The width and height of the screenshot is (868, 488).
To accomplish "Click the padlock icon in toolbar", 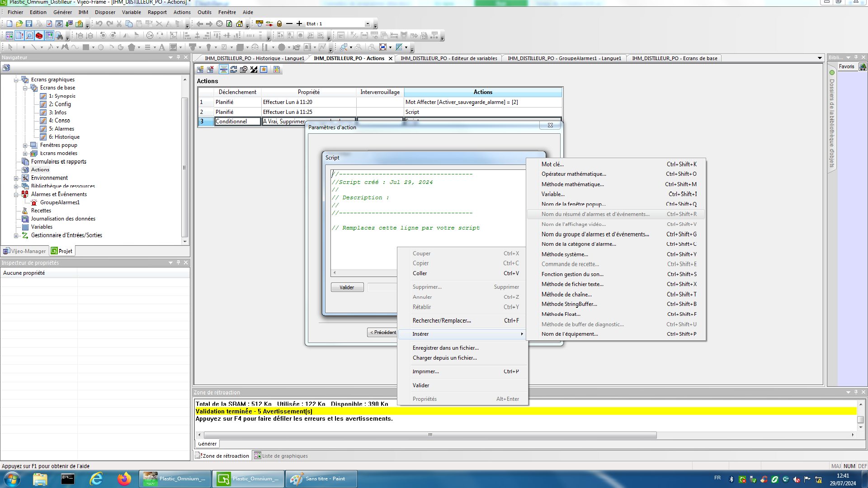I will pyautogui.click(x=279, y=24).
